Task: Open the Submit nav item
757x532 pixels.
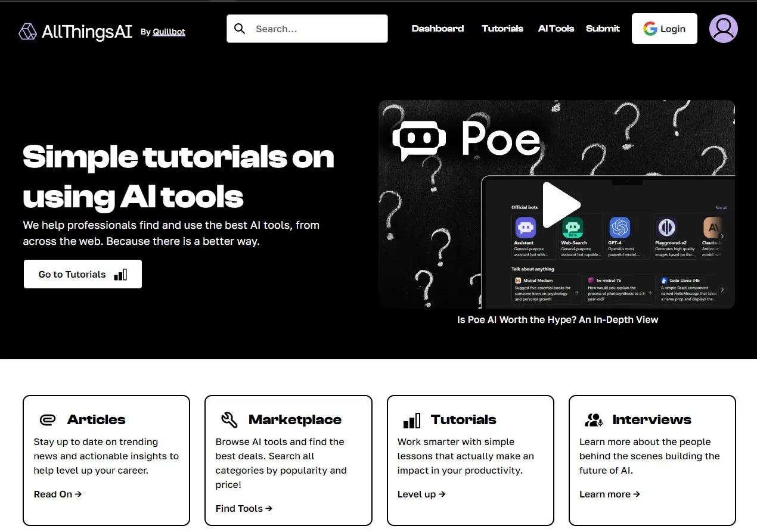Action: (x=603, y=29)
